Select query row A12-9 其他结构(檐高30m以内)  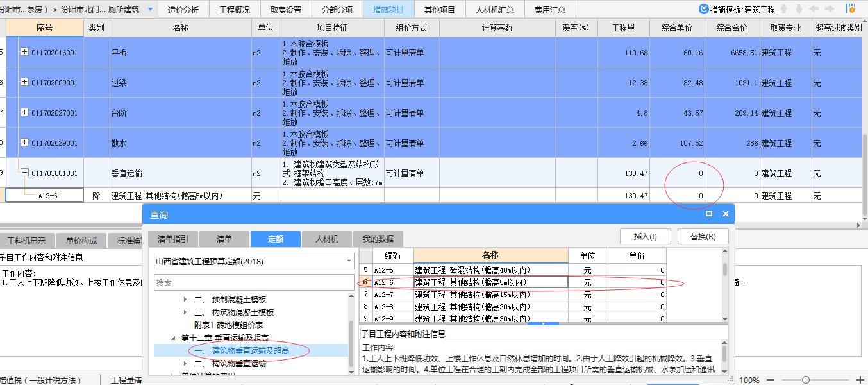tap(513, 318)
